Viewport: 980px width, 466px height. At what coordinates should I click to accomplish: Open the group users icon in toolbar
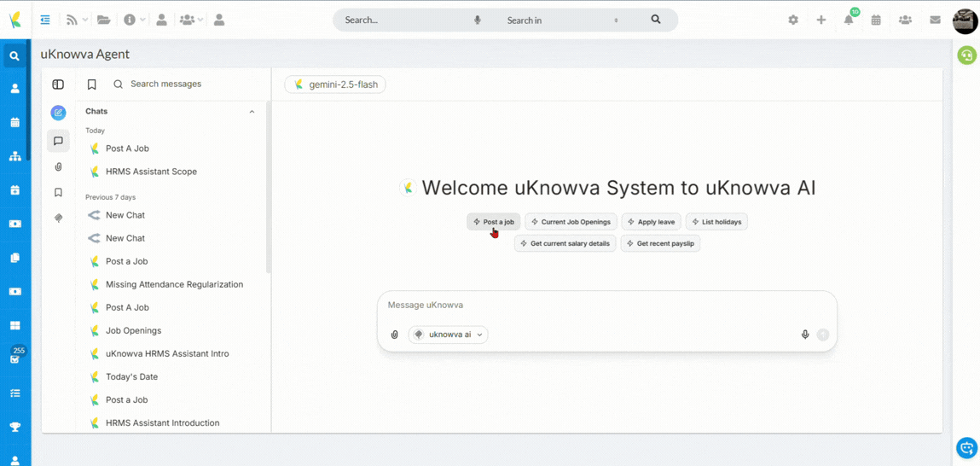pos(186,20)
